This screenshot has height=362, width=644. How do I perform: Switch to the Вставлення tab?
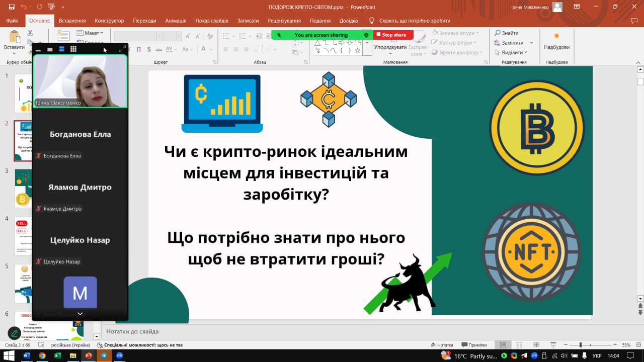[x=72, y=21]
